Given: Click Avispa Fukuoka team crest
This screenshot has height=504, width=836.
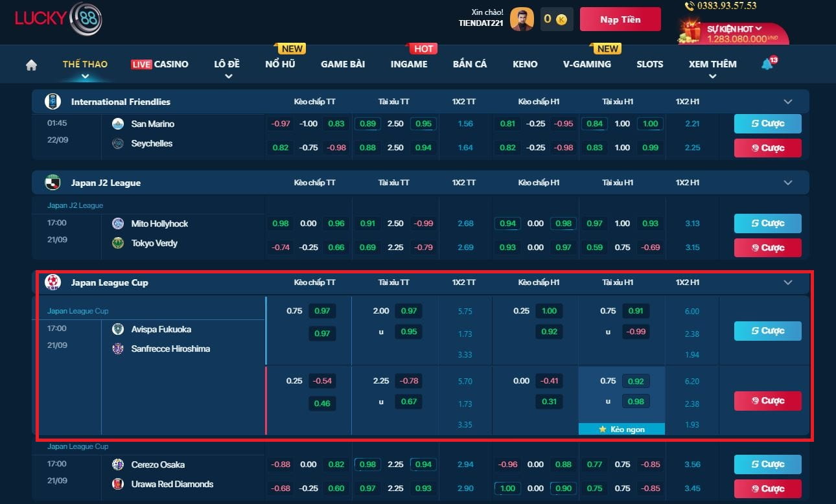Looking at the screenshot, I should pos(117,329).
